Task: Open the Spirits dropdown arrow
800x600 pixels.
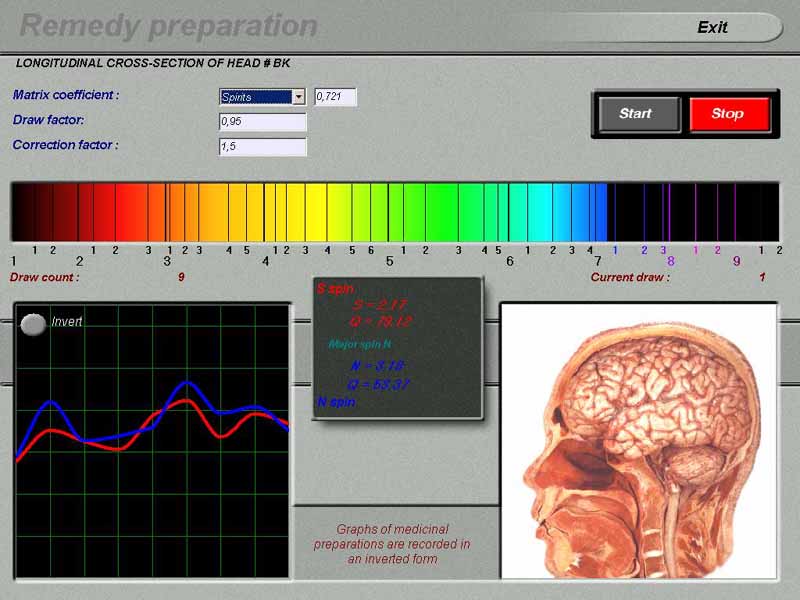Action: [x=298, y=97]
